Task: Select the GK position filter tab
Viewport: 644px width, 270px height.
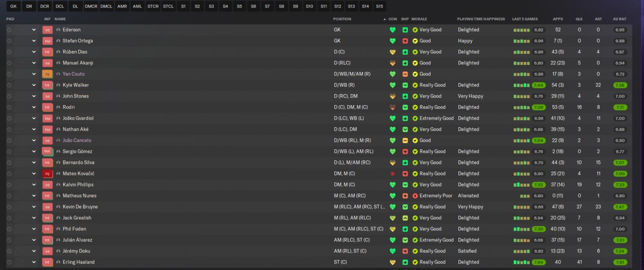Action: (13, 6)
